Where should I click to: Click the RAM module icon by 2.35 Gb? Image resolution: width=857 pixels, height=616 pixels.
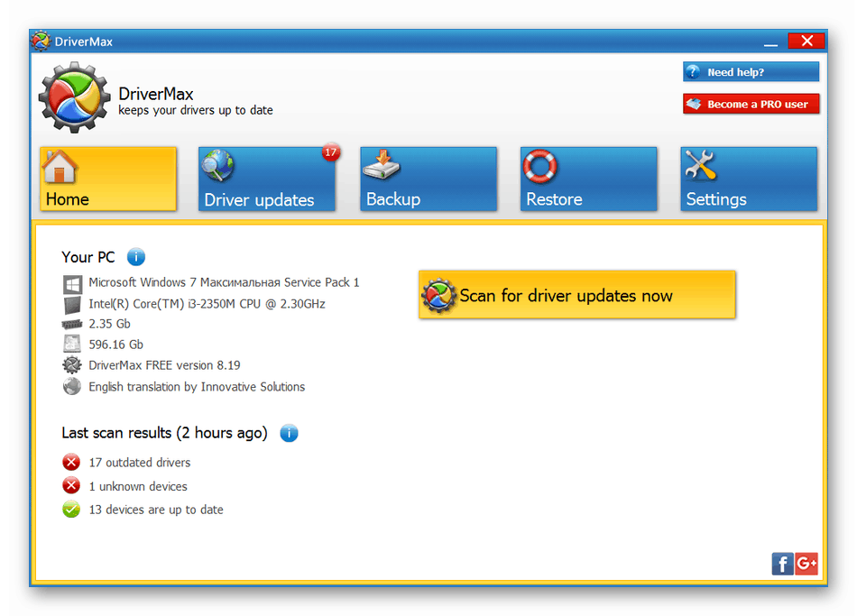[72, 324]
